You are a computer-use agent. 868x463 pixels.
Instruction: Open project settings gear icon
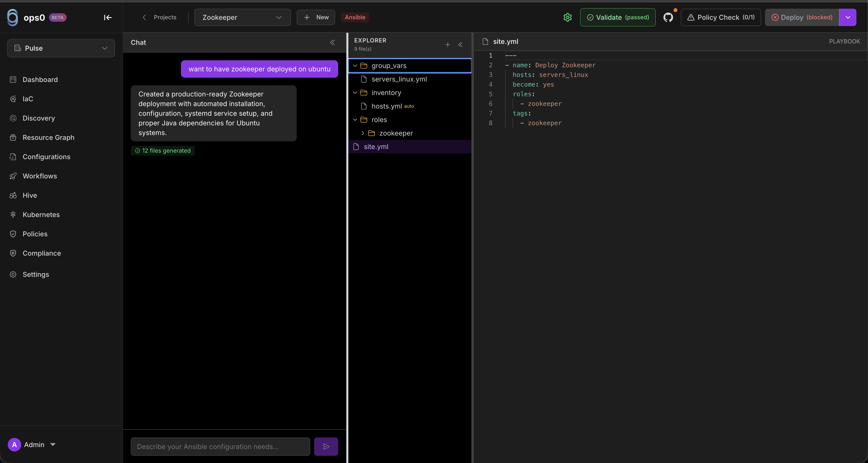[567, 17]
